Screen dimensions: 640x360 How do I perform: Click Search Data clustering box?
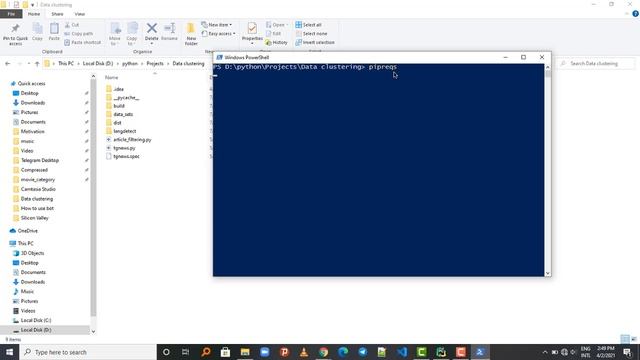click(596, 64)
